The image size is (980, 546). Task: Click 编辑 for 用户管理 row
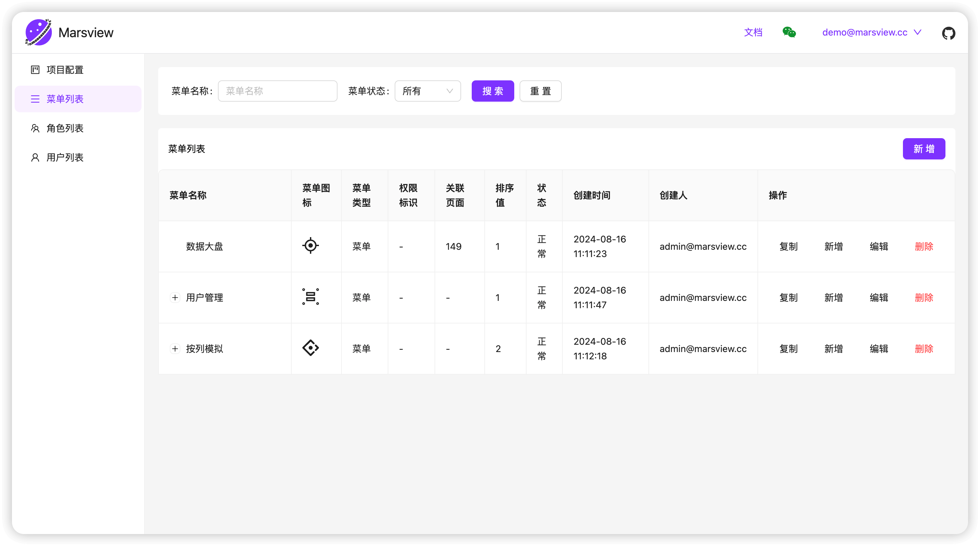point(879,297)
